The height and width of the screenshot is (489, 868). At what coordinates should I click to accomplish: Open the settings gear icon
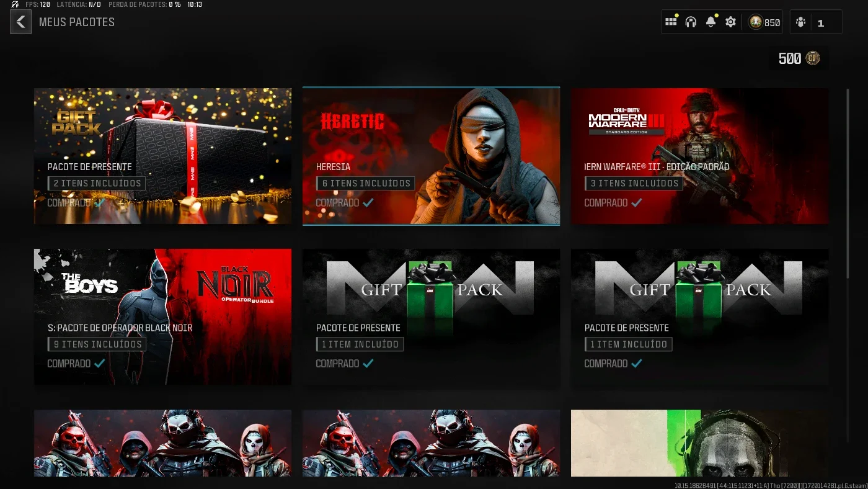(x=730, y=22)
